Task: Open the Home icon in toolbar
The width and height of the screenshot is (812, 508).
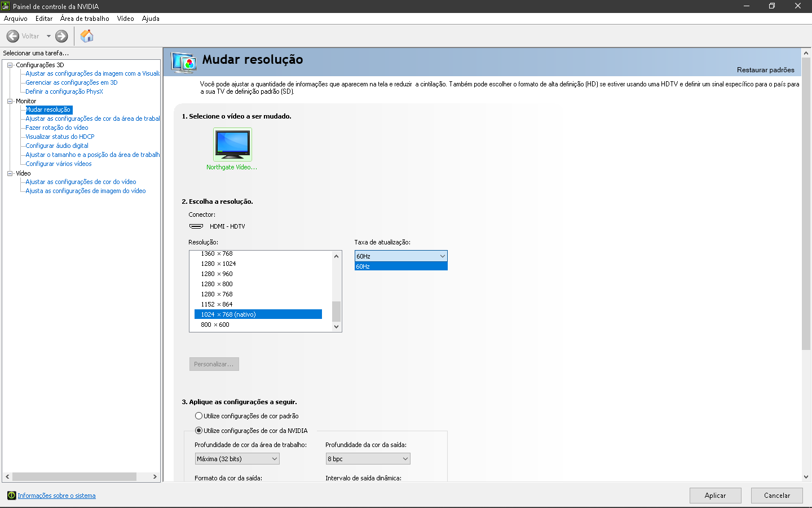Action: pos(87,36)
